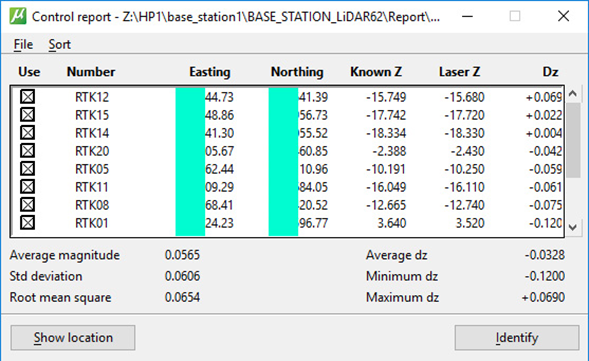
Task: Click the Number column header
Action: pyautogui.click(x=91, y=72)
